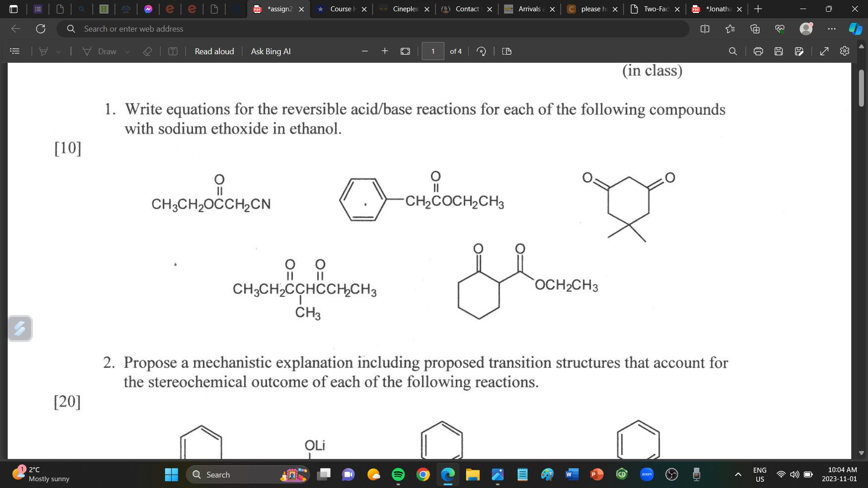Switch to the Cineplex tab
Viewport: 868px width, 488px height.
click(402, 9)
